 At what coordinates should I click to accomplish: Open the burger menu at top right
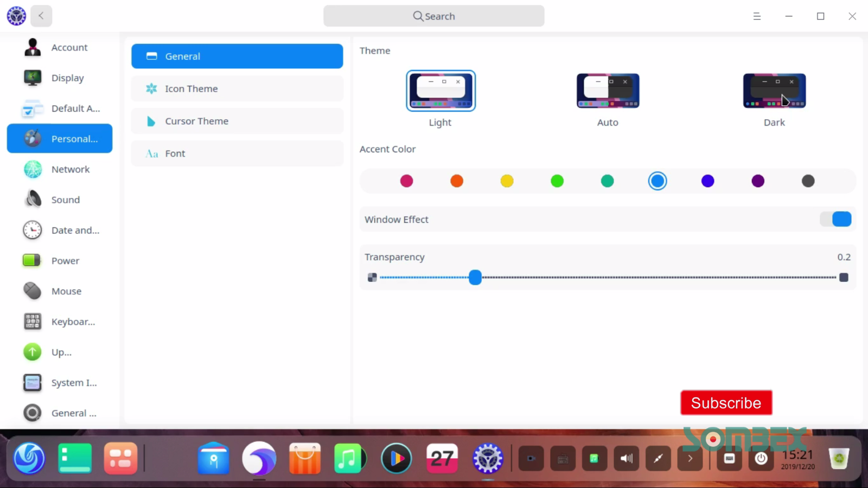[757, 16]
